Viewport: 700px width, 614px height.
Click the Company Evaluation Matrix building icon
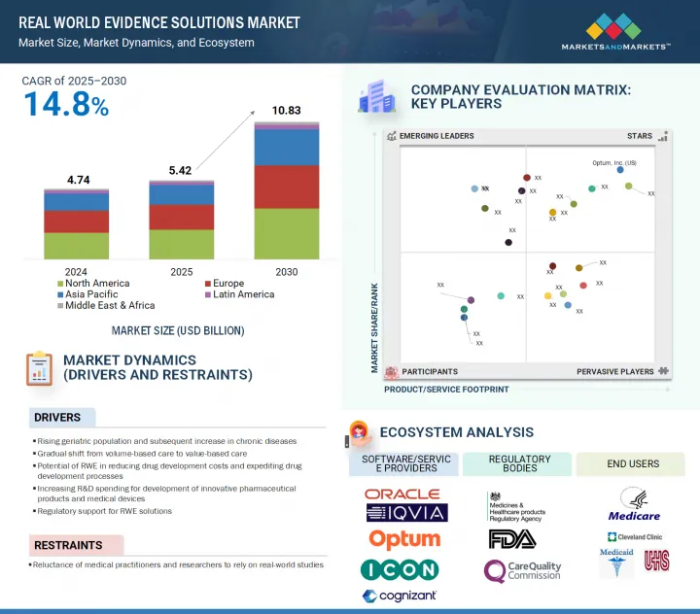tap(376, 97)
